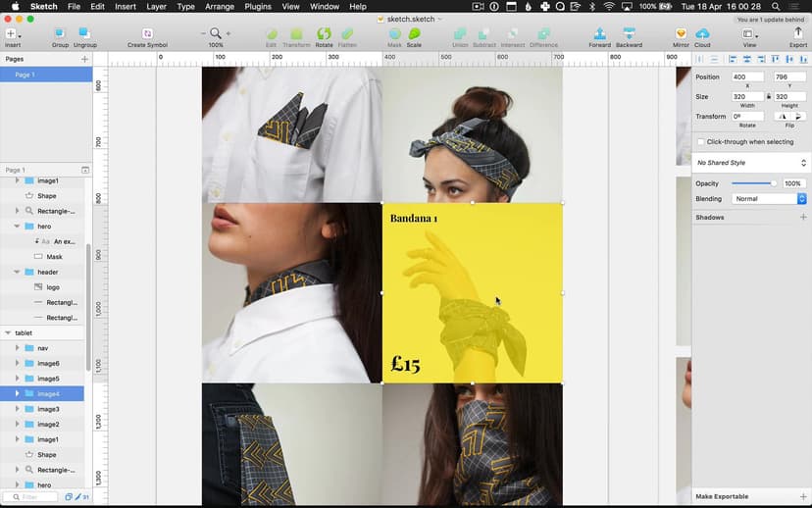Click the Cloud upload icon
812x508 pixels.
[702, 34]
